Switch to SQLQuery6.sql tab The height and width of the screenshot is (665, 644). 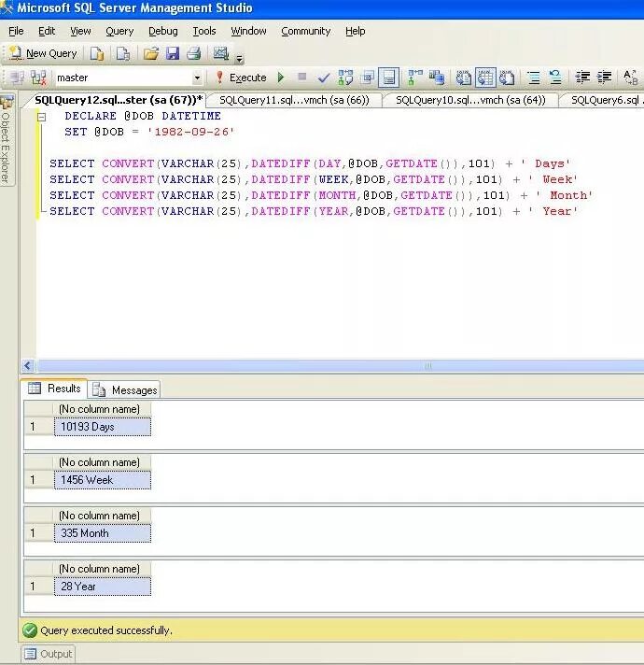(x=605, y=100)
